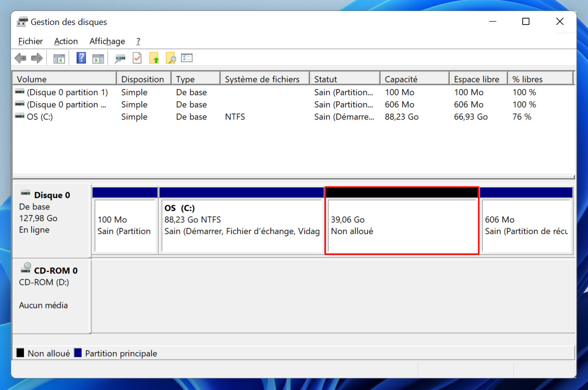Sort by the Espace libre column header
The width and height of the screenshot is (588, 390).
pos(479,79)
